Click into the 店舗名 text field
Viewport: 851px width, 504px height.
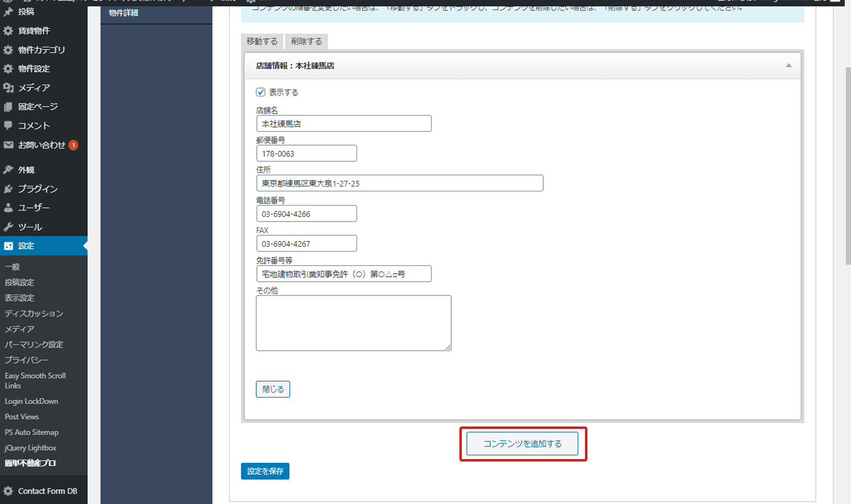[344, 124]
